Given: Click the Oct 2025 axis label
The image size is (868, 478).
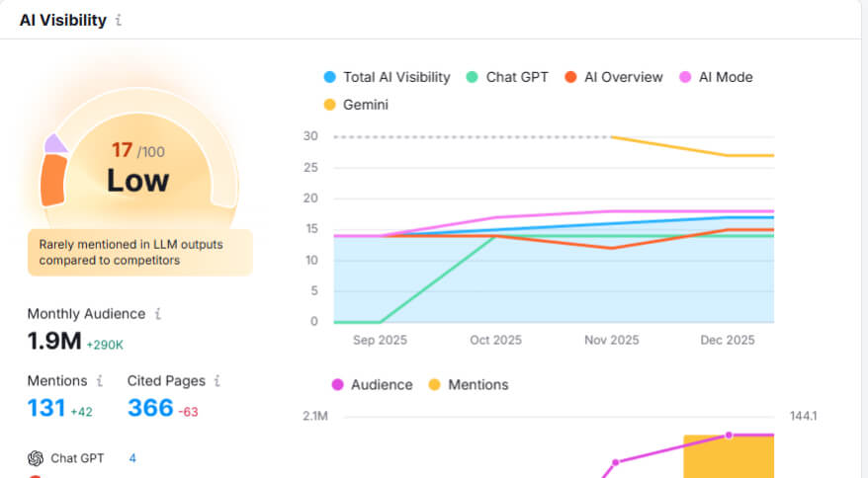Looking at the screenshot, I should tap(495, 340).
